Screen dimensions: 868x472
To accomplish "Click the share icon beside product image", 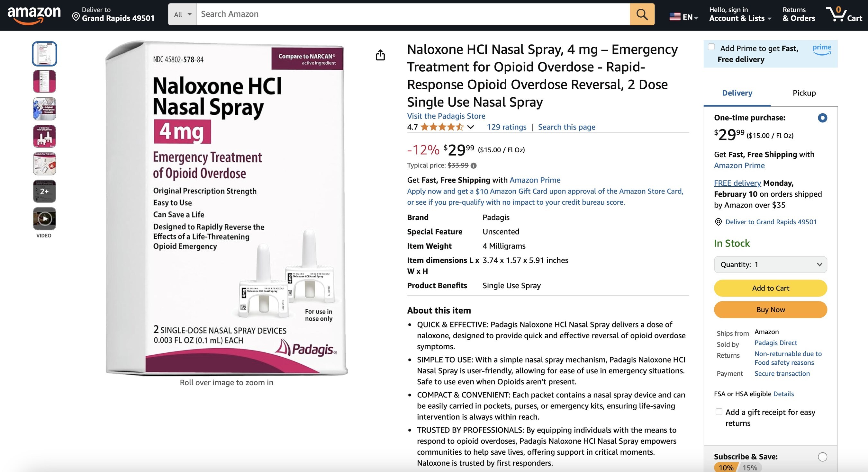I will tap(380, 55).
